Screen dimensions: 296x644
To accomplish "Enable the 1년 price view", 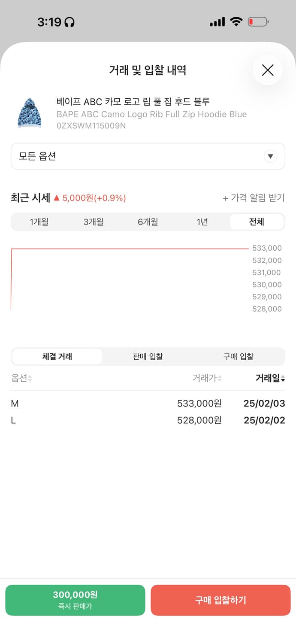I will (x=202, y=222).
